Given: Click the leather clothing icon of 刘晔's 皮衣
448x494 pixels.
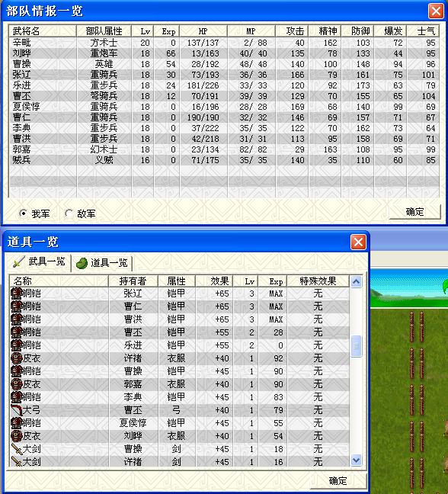Looking at the screenshot, I should tap(16, 436).
